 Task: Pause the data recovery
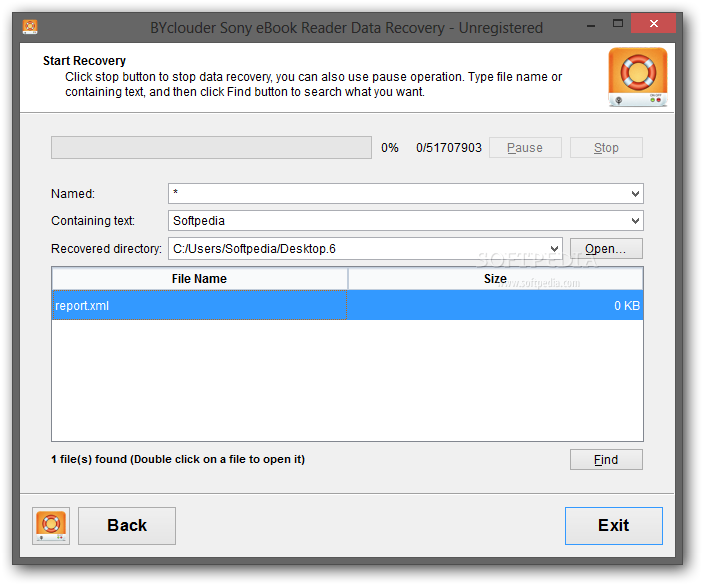pyautogui.click(x=525, y=147)
